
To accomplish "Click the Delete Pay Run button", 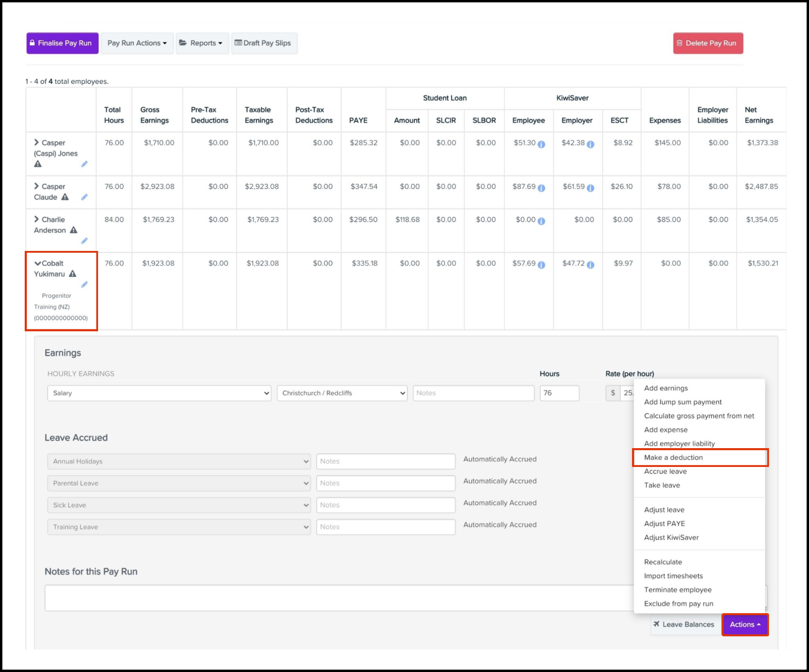I will point(708,43).
